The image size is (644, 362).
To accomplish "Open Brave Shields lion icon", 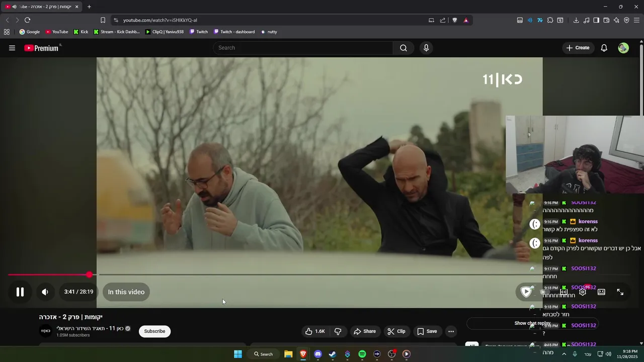I will coord(455,20).
